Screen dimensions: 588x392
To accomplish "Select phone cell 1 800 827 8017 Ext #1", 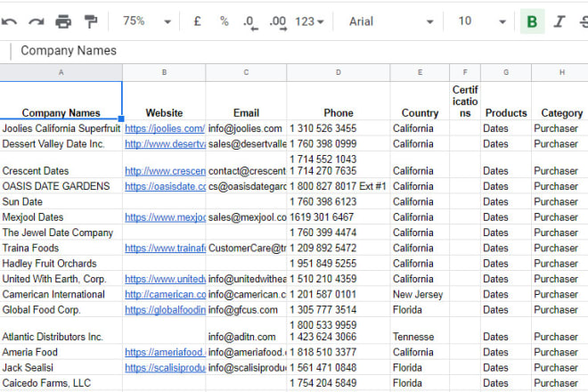I will coord(339,186).
